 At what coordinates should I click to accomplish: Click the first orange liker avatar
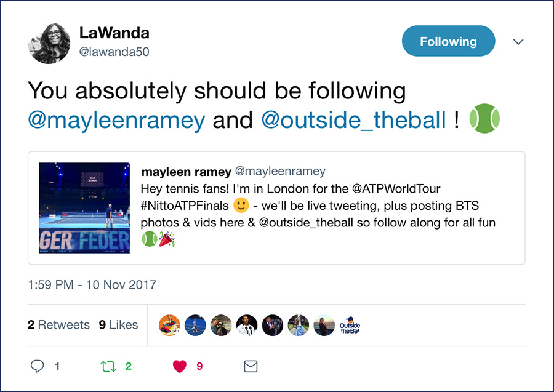tap(169, 326)
